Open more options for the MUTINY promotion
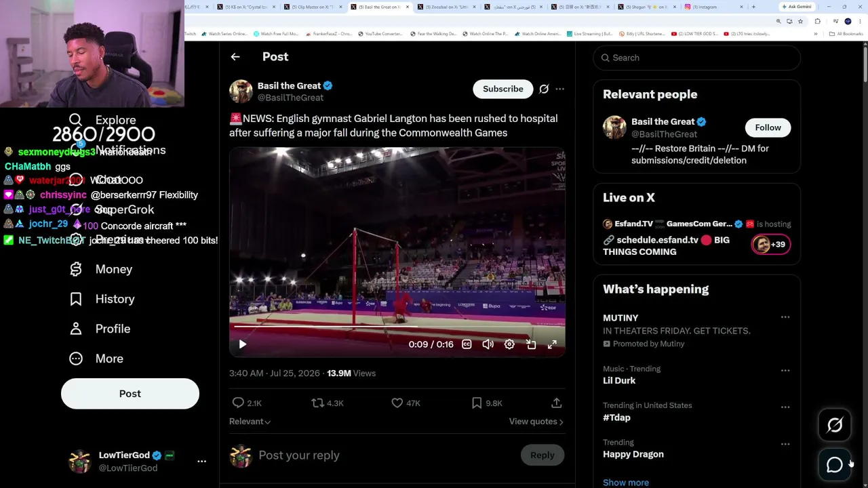Image resolution: width=868 pixels, height=488 pixels. coord(785,317)
